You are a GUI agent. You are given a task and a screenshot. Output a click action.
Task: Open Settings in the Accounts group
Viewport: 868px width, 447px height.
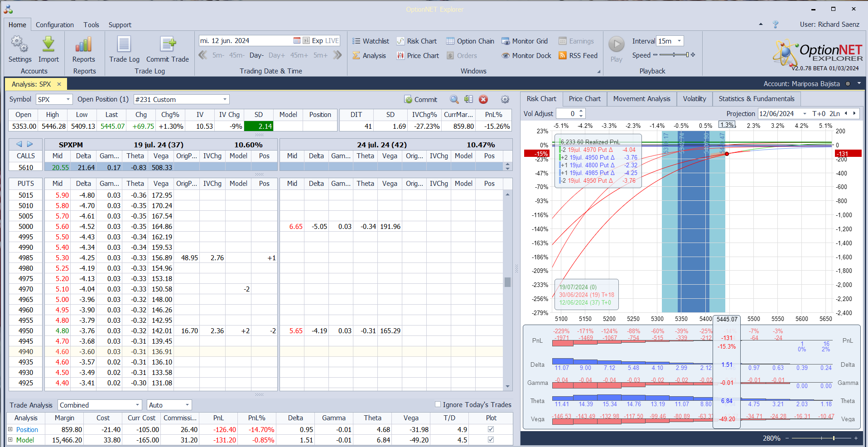click(x=19, y=49)
